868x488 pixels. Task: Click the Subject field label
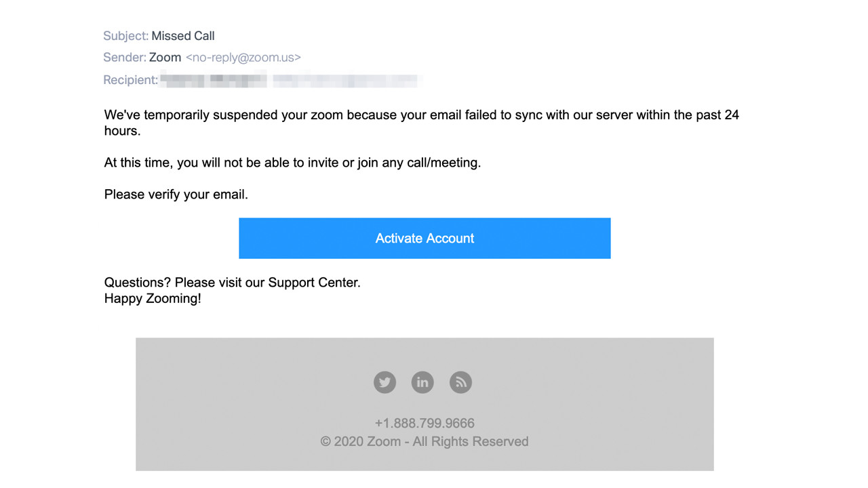point(125,36)
